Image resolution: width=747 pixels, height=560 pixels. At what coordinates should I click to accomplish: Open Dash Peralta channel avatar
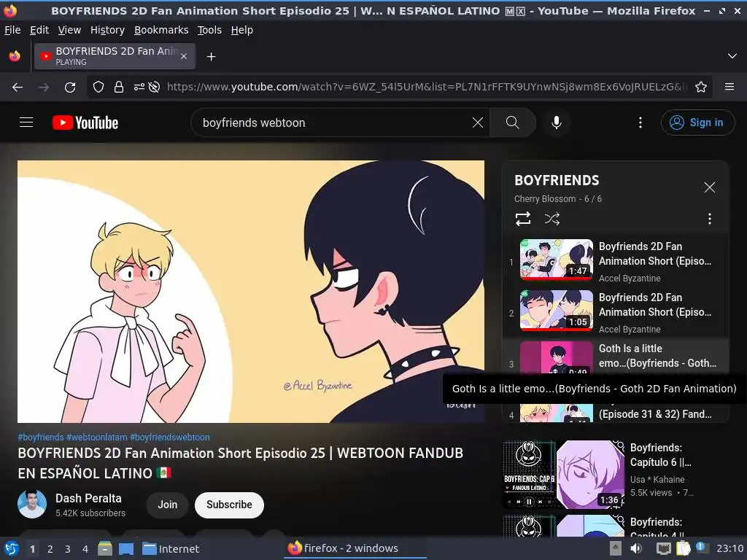point(32,504)
